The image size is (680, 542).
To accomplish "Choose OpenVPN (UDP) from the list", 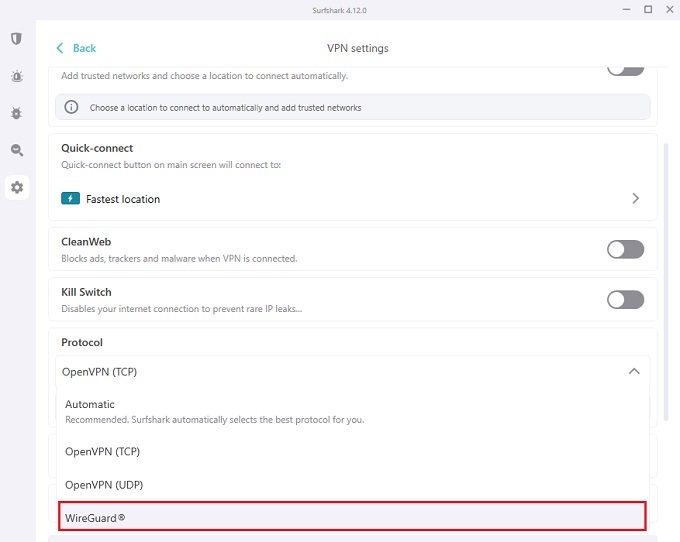I will point(352,485).
